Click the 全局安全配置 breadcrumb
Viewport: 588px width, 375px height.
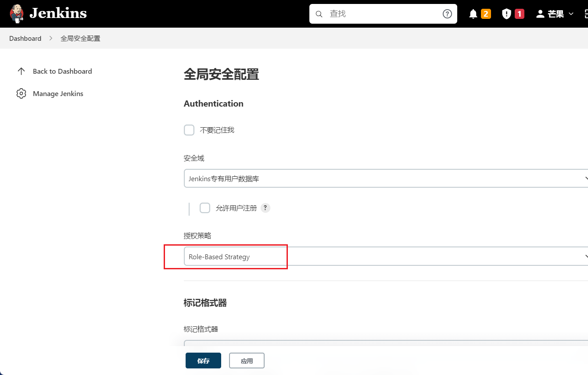pos(80,38)
